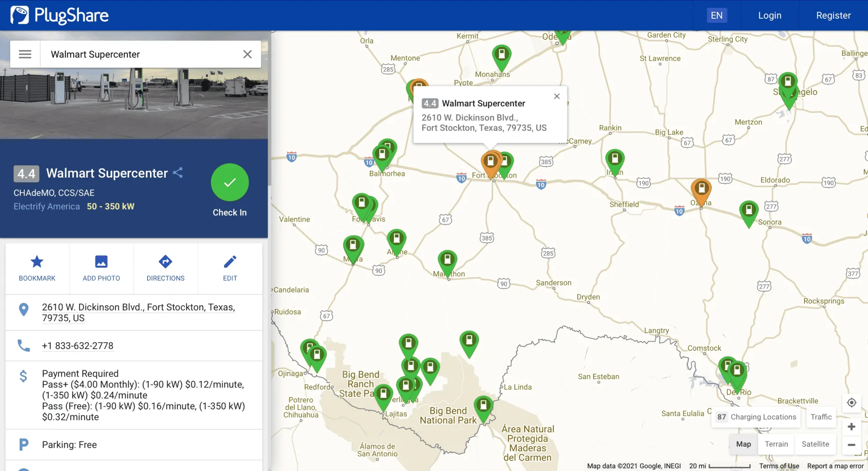Image resolution: width=868 pixels, height=471 pixels.
Task: Click the Electrify America network name
Action: (47, 206)
